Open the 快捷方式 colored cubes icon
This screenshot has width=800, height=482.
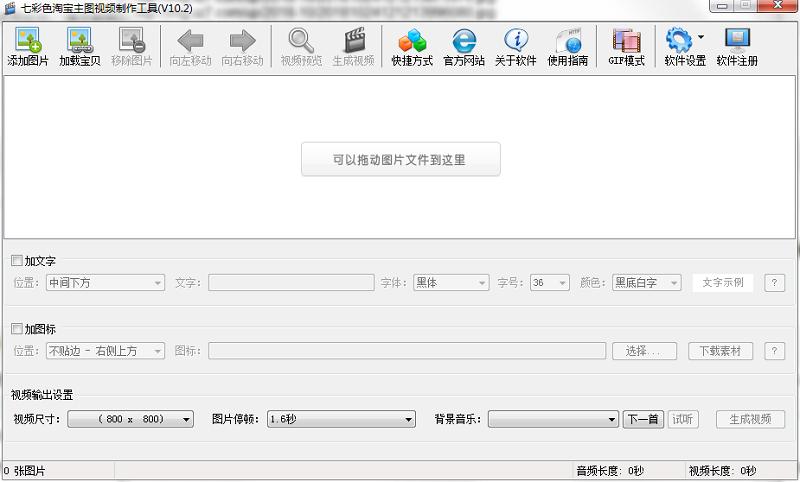(x=412, y=41)
